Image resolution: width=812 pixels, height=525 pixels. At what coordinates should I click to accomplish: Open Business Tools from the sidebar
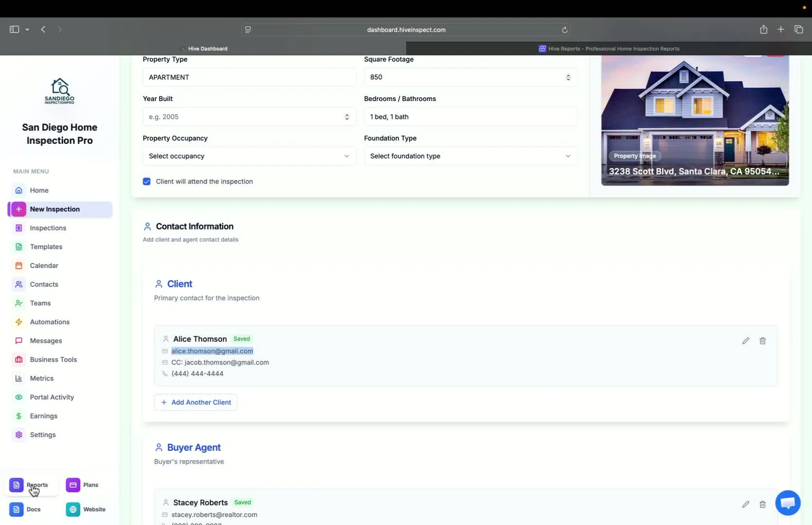[53, 359]
